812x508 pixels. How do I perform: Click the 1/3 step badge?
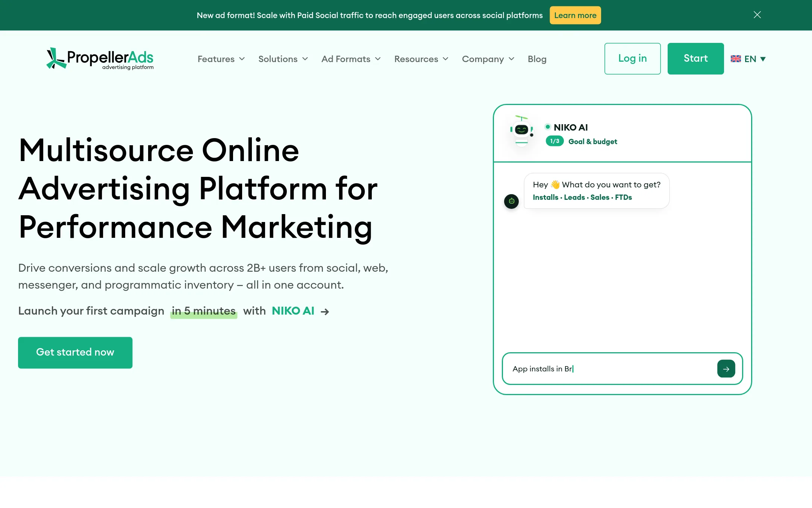(554, 141)
